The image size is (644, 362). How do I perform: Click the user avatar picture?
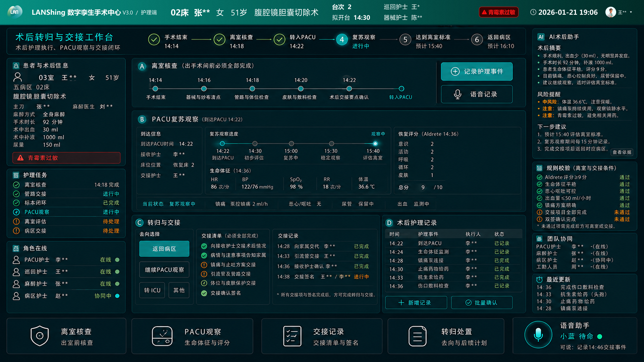point(610,12)
